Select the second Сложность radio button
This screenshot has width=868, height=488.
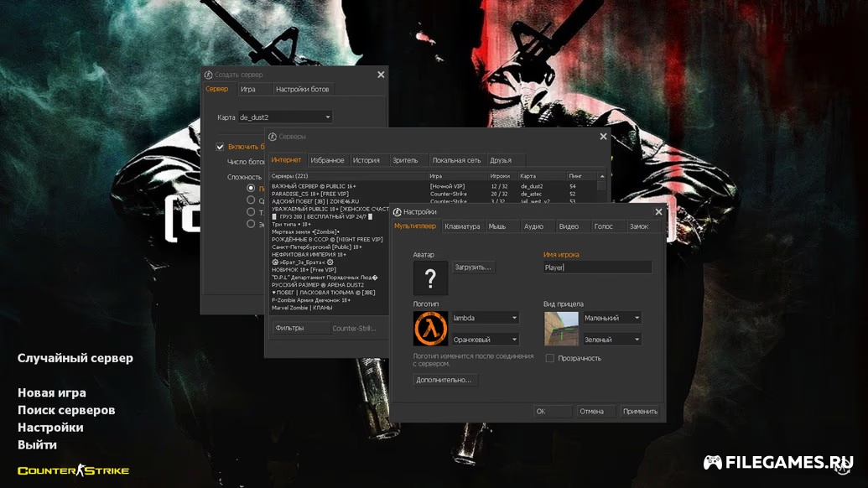point(251,200)
